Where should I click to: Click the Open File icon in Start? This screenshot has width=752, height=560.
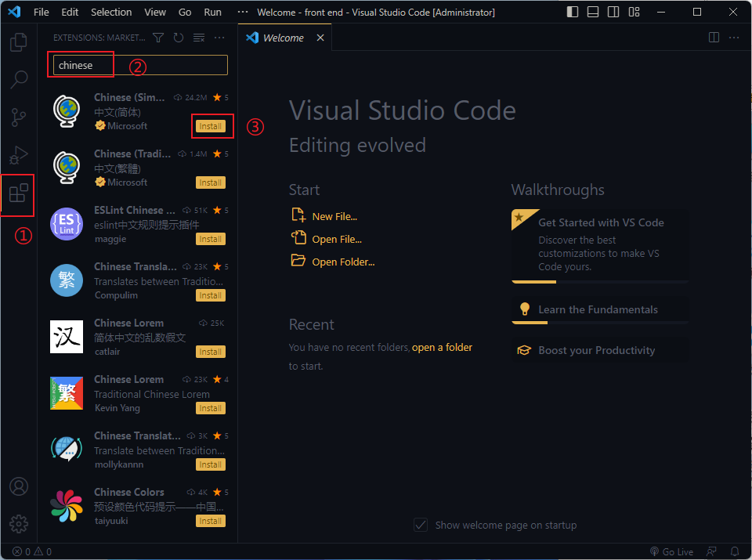coord(298,237)
